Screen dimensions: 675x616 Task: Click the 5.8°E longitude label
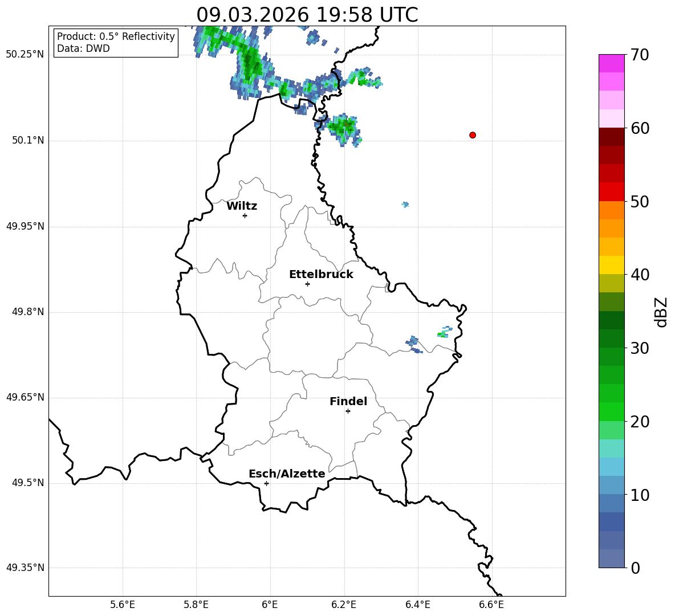[x=196, y=605]
